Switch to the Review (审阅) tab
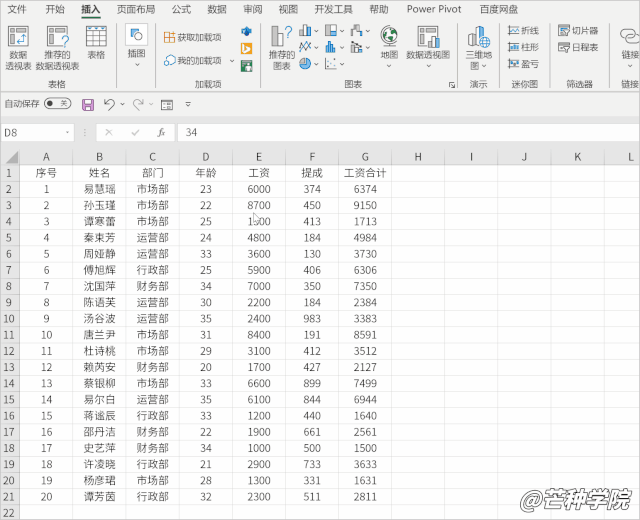The image size is (640, 520). coord(253,9)
